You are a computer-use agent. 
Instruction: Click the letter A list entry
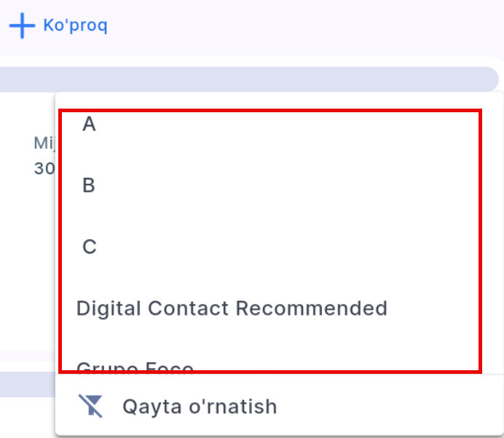(x=89, y=125)
